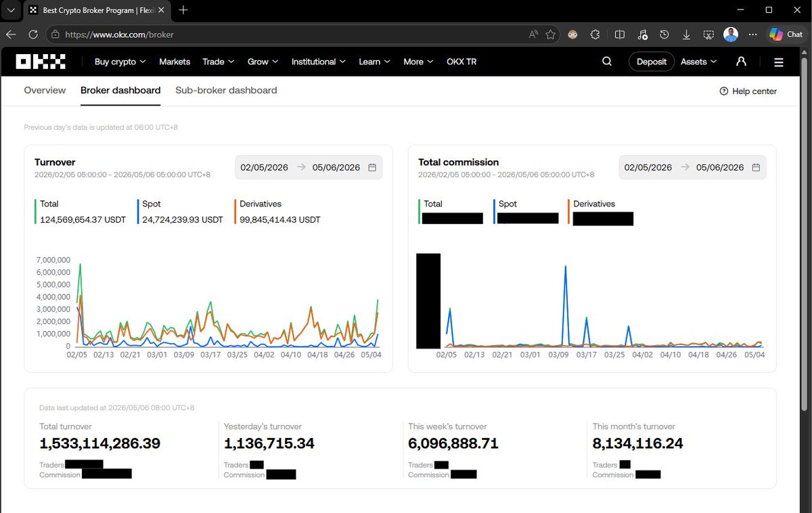Add page to favorites with star icon
The width and height of the screenshot is (812, 513).
pos(551,34)
